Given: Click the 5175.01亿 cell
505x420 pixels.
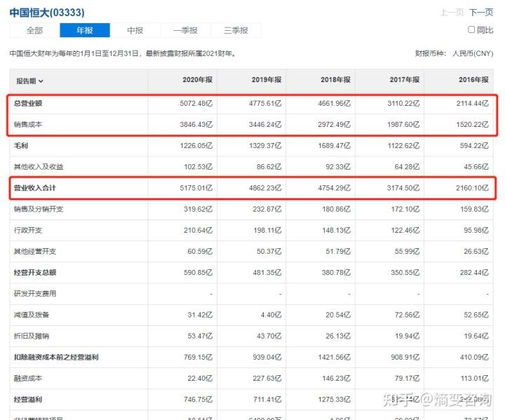Looking at the screenshot, I should pyautogui.click(x=196, y=188).
